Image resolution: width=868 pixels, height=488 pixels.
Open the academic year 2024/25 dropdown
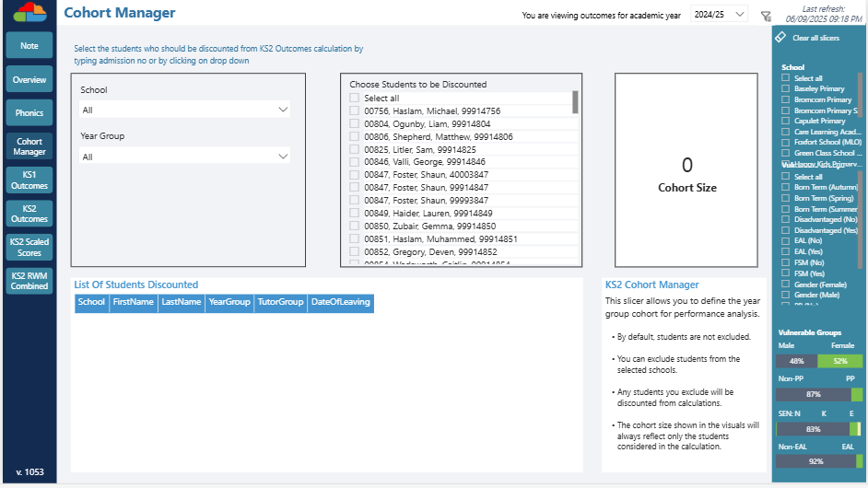(720, 16)
